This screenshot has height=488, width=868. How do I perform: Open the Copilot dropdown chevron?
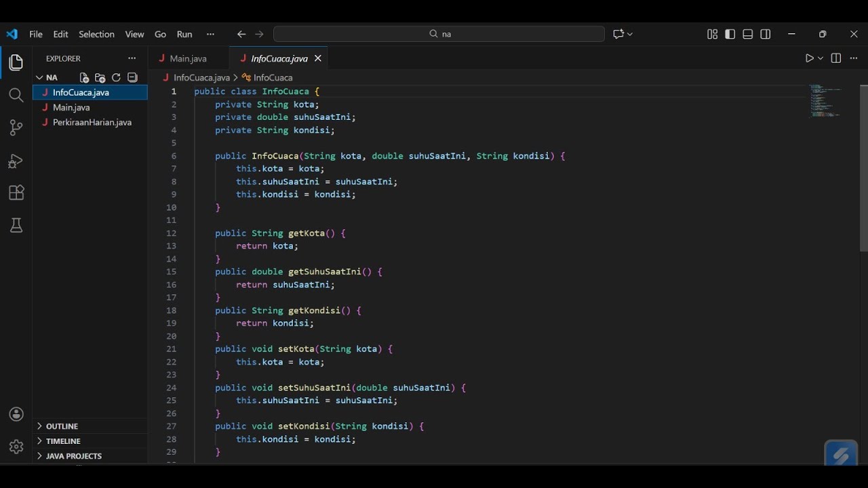(630, 34)
